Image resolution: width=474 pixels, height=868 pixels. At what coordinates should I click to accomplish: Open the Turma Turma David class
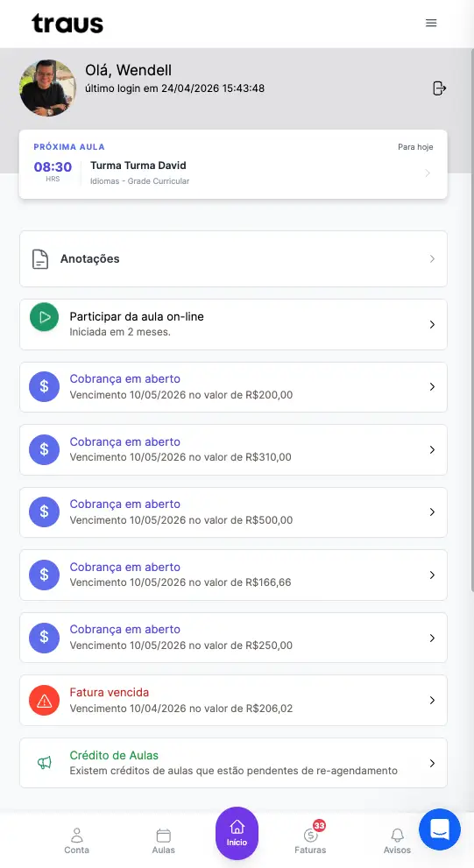[138, 166]
